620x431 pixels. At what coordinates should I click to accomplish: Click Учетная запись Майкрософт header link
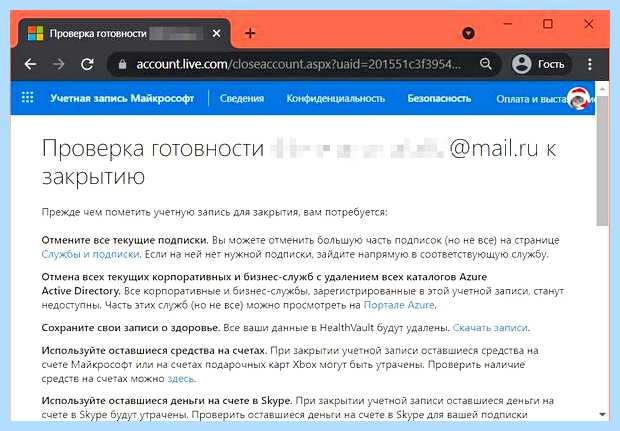122,98
